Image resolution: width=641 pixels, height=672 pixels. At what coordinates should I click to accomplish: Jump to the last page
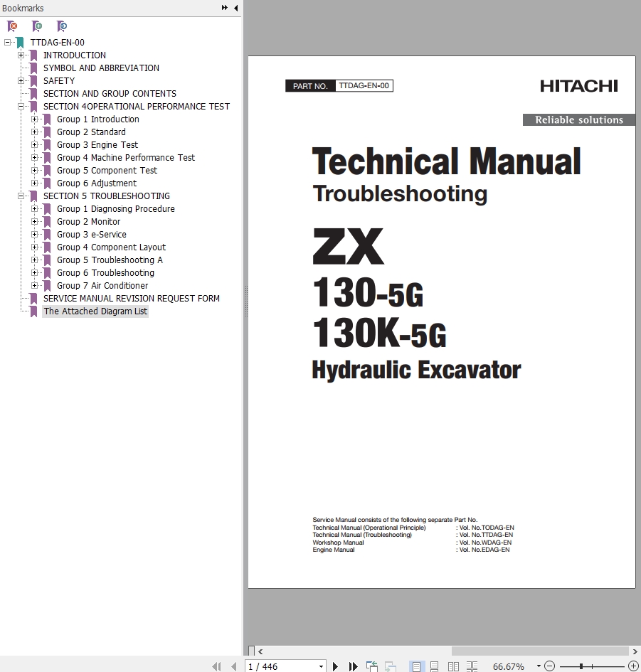point(353,666)
